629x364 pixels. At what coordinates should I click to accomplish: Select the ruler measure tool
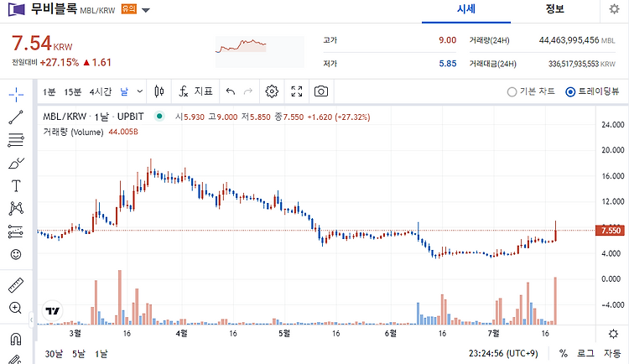(x=16, y=285)
